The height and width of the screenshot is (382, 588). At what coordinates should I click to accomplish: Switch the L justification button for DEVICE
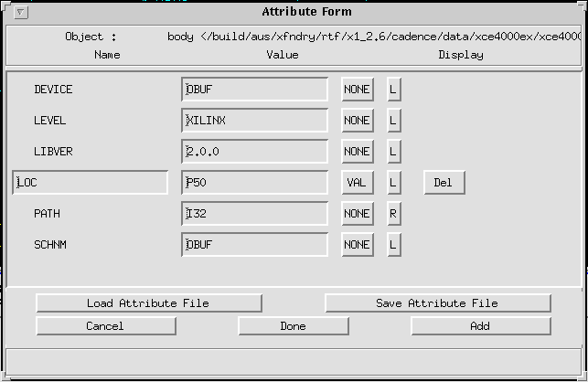coord(393,90)
